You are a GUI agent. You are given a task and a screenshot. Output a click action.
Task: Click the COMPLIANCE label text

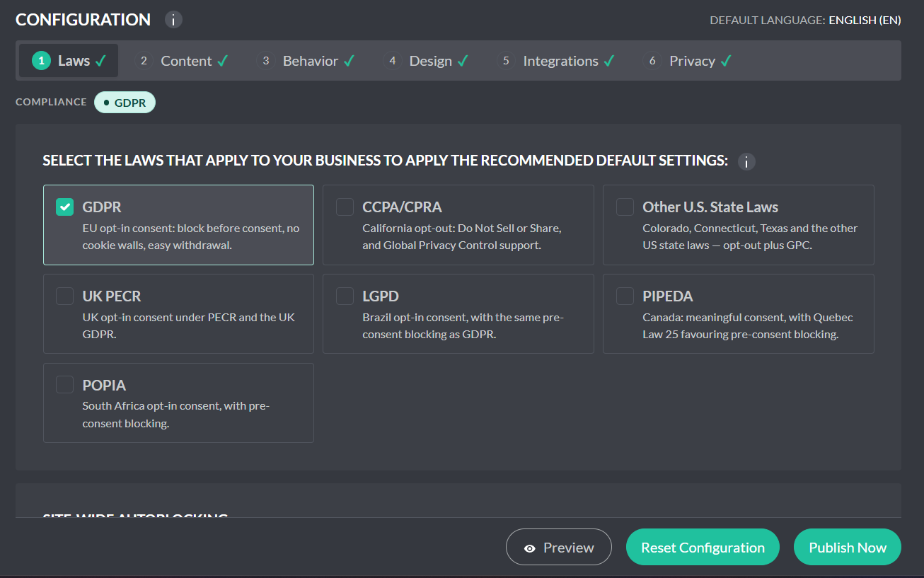point(51,102)
